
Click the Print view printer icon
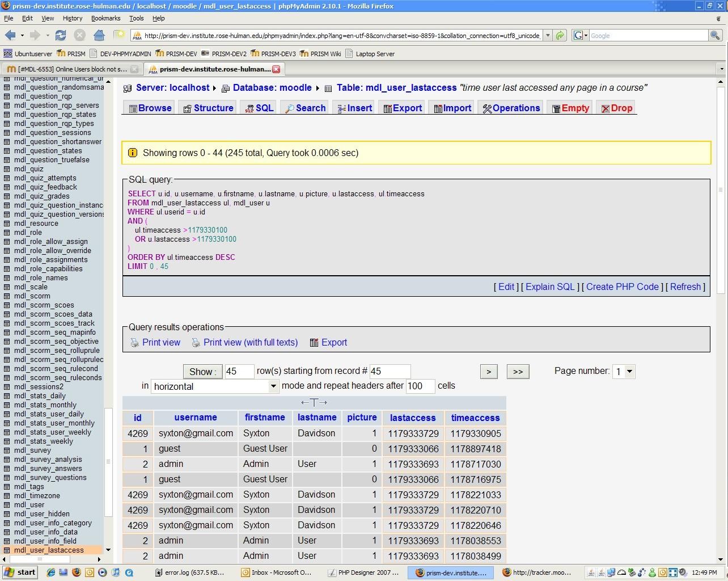point(134,343)
